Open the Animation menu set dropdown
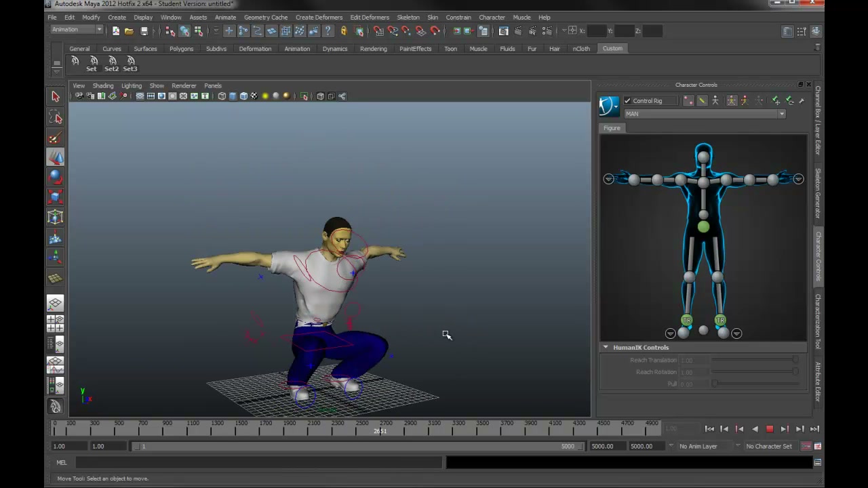The width and height of the screenshot is (868, 488). (77, 30)
